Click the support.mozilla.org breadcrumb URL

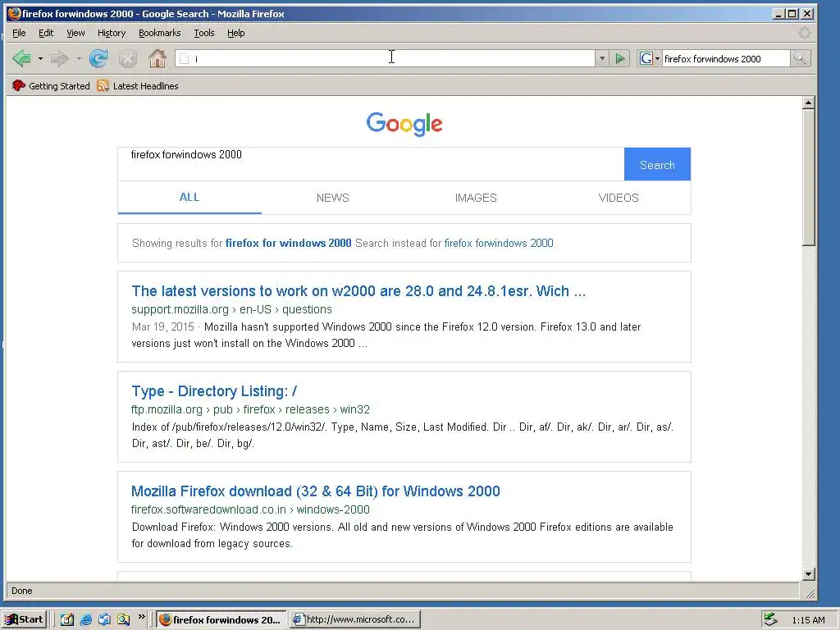[231, 309]
